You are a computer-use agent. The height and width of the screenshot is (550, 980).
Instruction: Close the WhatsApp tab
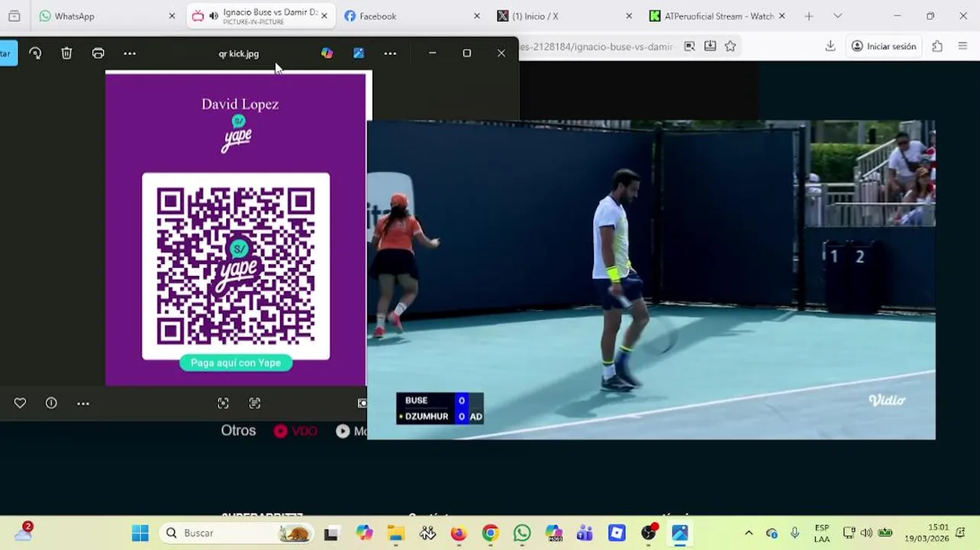tap(172, 16)
